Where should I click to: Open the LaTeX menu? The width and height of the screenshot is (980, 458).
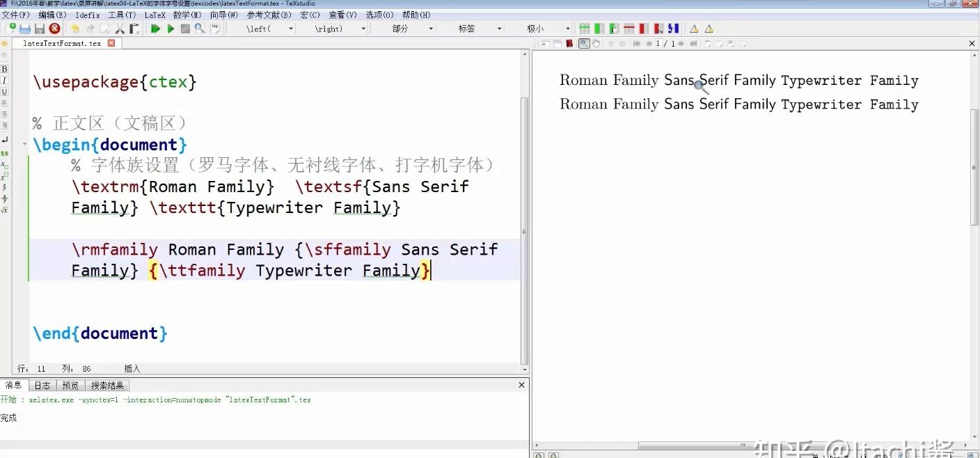click(155, 15)
